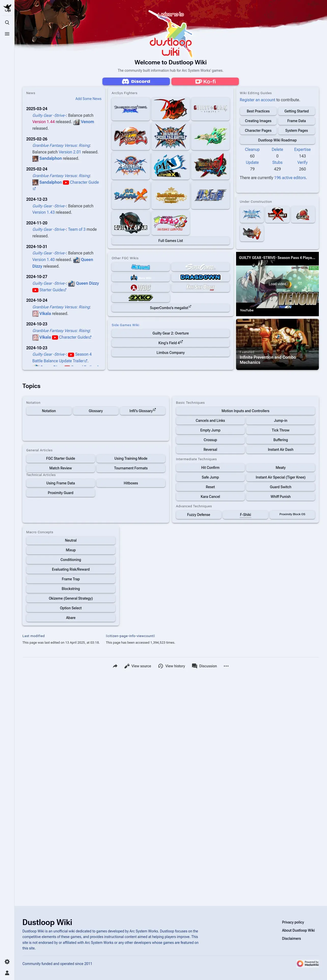Open Creating Images guide
Viewport: 327px width, 980px height.
[258, 121]
